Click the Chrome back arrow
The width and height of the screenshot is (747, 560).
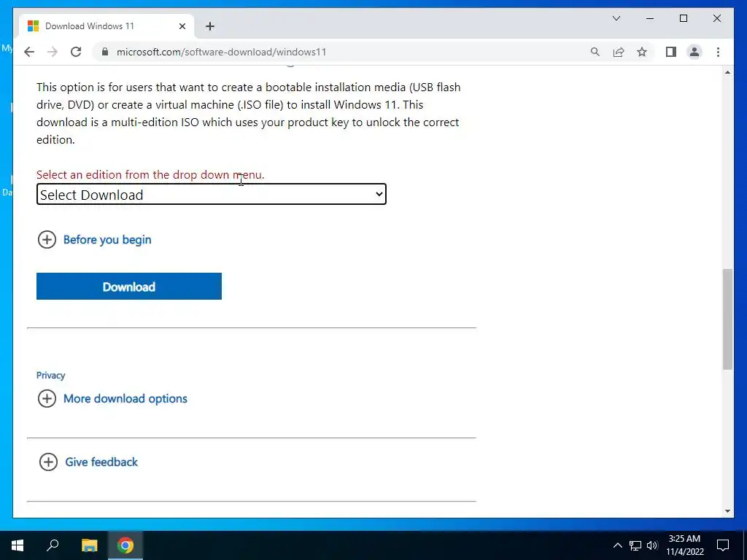[29, 52]
